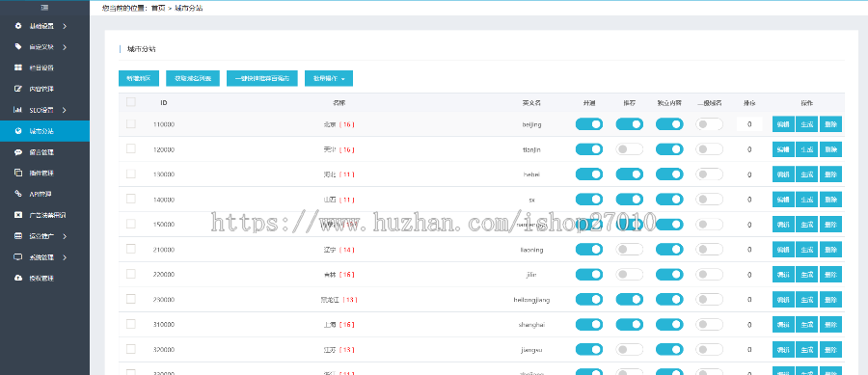This screenshot has width=868, height=375.
Task: Click 删除 for the shanghai row
Action: 830,325
